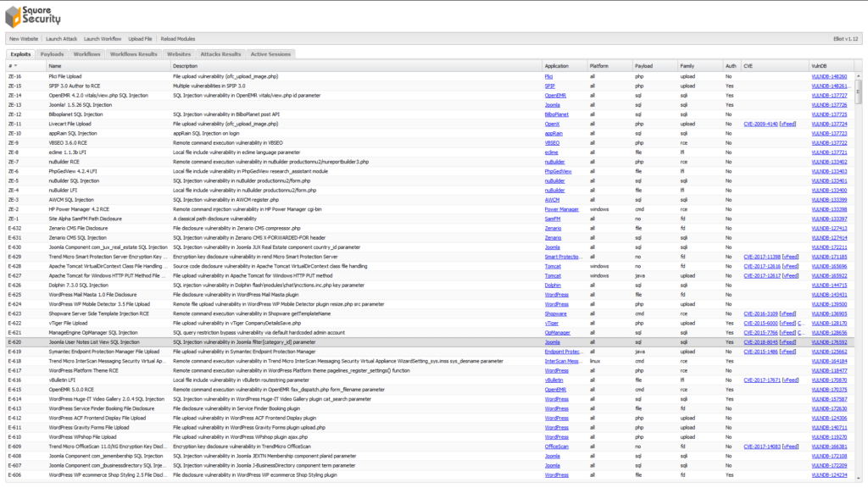
Task: Click the Square Security cube logo
Action: [x=14, y=17]
